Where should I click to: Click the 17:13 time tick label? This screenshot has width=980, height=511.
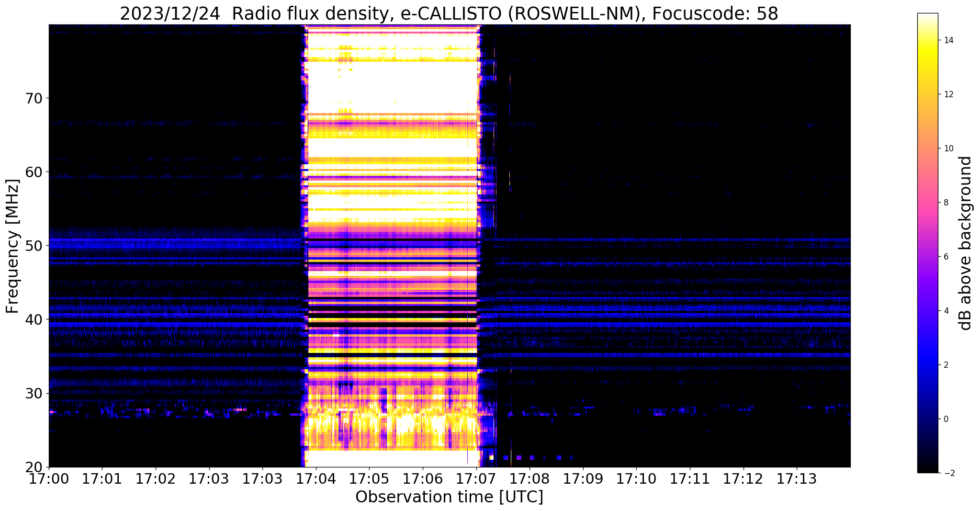797,478
